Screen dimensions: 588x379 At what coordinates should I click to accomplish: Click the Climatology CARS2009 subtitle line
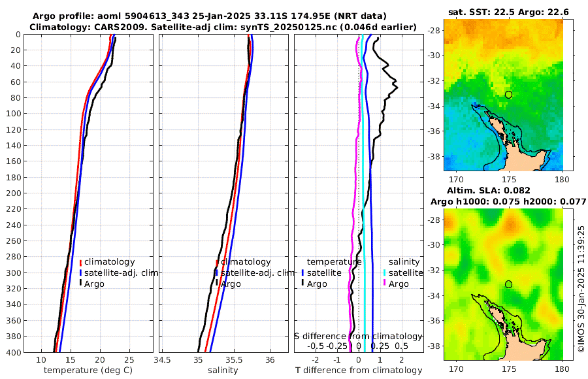coord(223,27)
